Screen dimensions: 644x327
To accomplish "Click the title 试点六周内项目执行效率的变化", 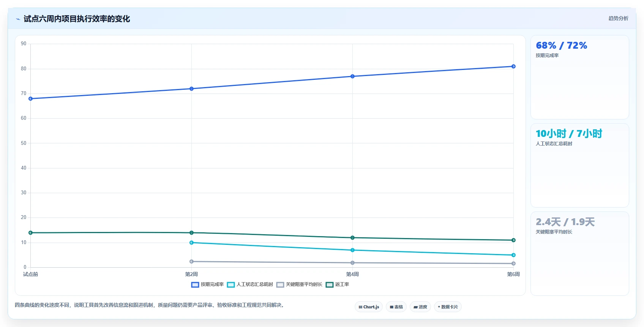I will coord(77,19).
